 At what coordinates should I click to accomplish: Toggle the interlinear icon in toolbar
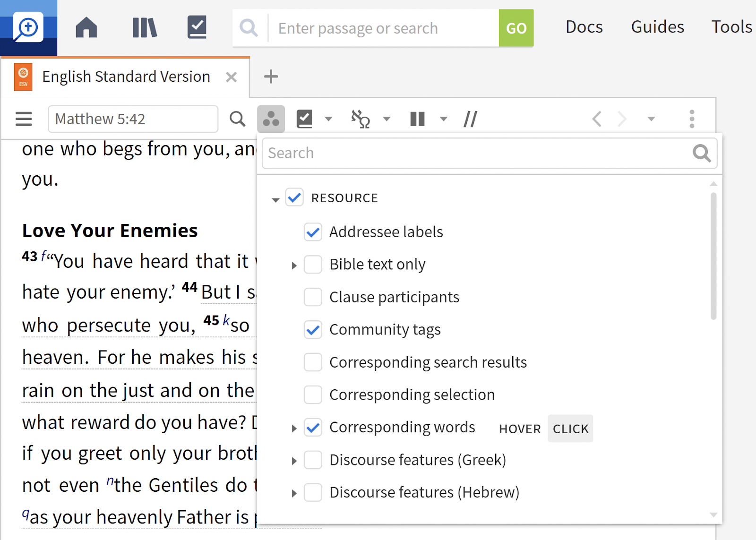(x=361, y=119)
